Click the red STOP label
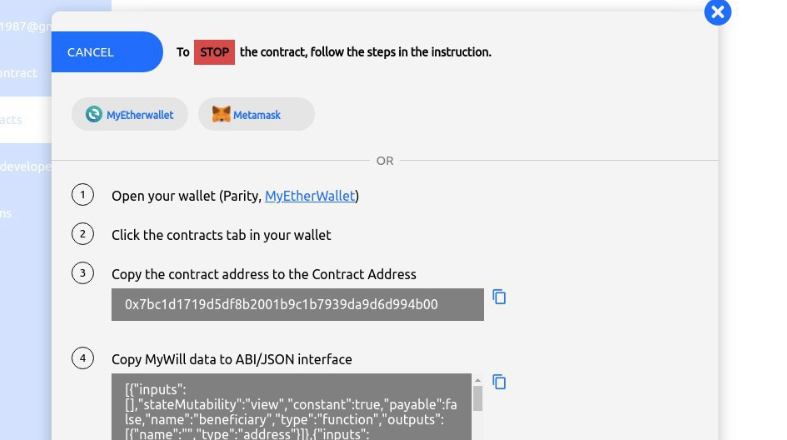787x440 pixels. [x=214, y=52]
